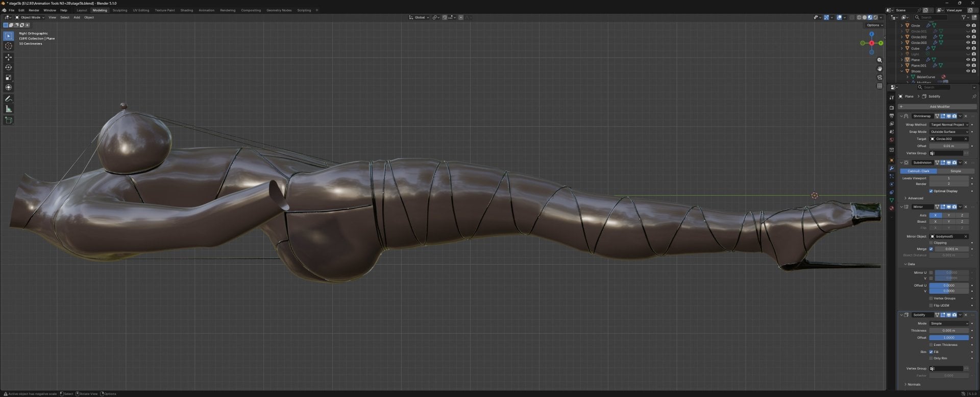Enable Only Rim checkbox
The height and width of the screenshot is (397, 980).
931,358
